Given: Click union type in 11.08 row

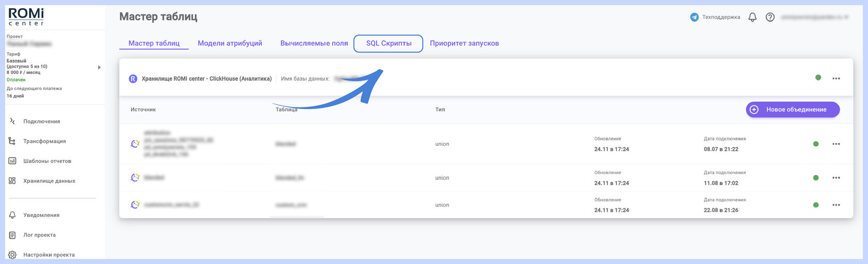Looking at the screenshot, I should point(442,178).
